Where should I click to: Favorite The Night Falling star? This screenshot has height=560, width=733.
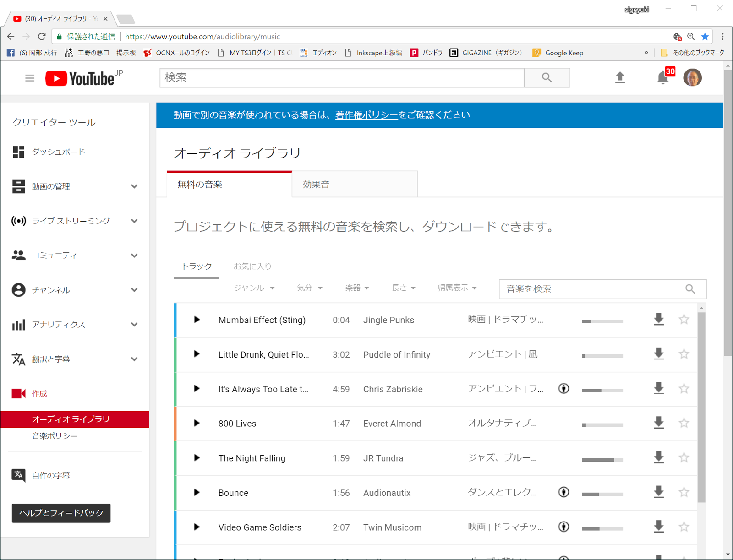(684, 458)
